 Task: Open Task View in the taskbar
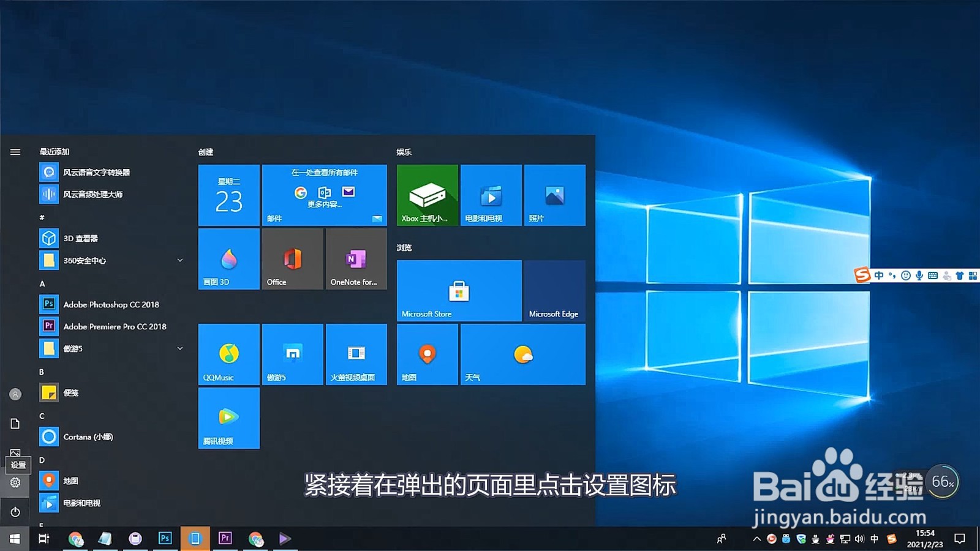point(44,539)
